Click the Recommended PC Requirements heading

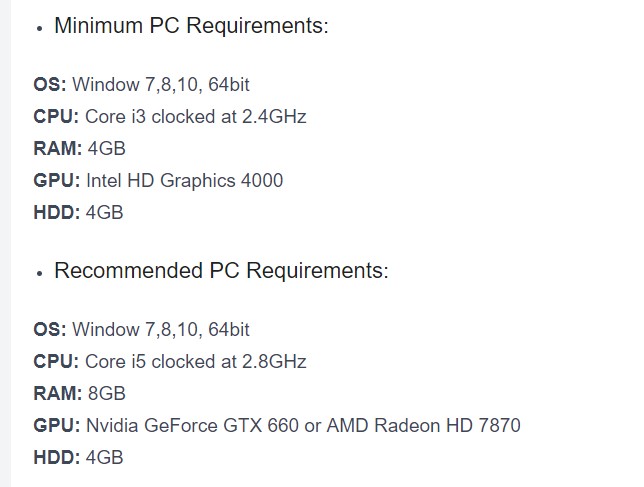point(220,271)
